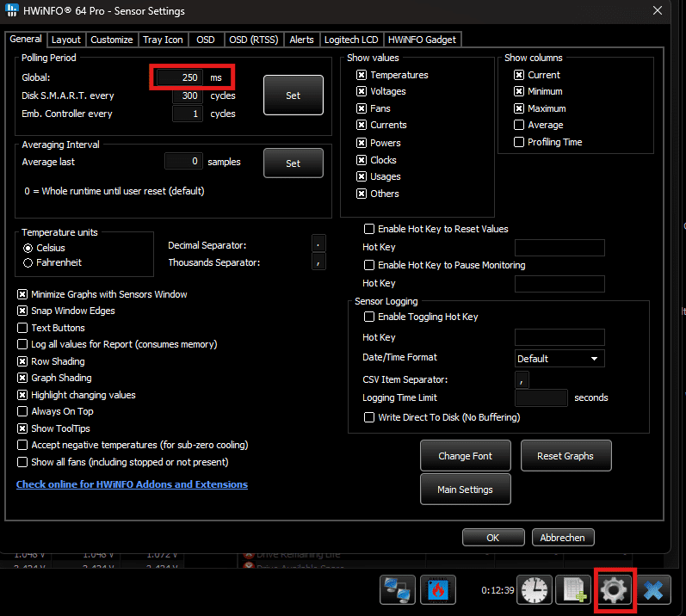Enable Write Direct To Disk option
The width and height of the screenshot is (686, 616).
(369, 417)
